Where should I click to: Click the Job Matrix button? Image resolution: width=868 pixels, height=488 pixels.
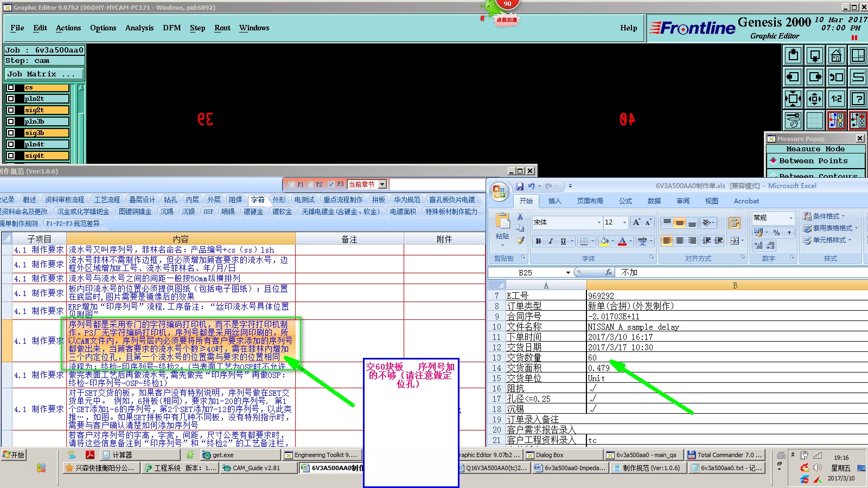(44, 74)
